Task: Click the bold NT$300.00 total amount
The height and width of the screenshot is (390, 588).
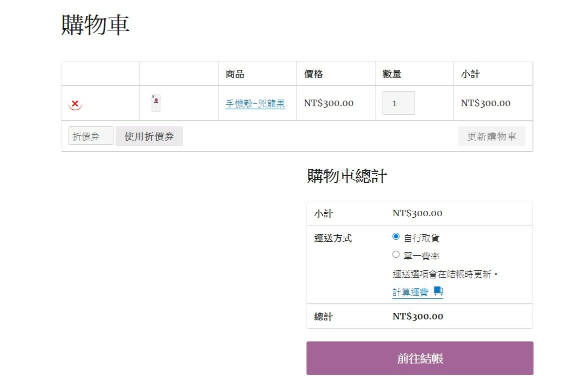Action: coord(417,316)
